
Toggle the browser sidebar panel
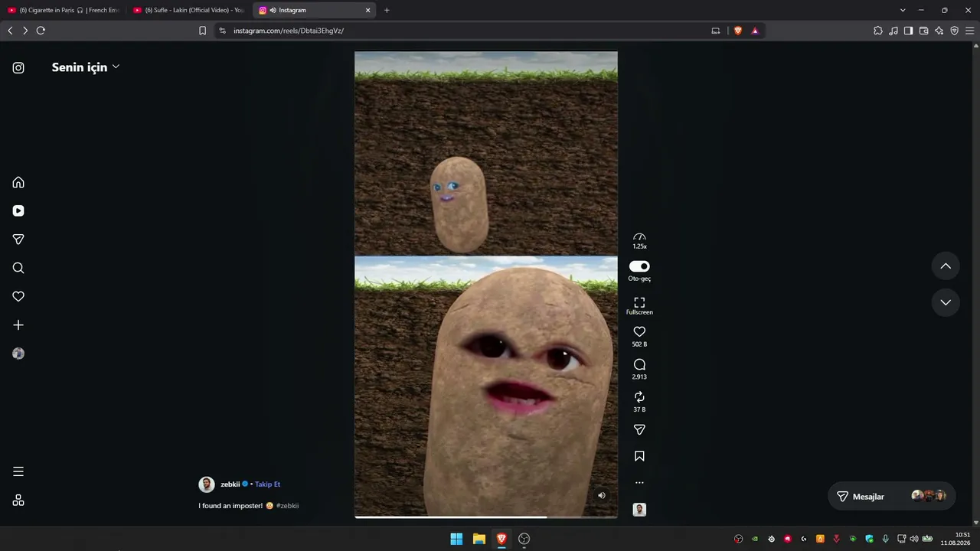pos(908,31)
